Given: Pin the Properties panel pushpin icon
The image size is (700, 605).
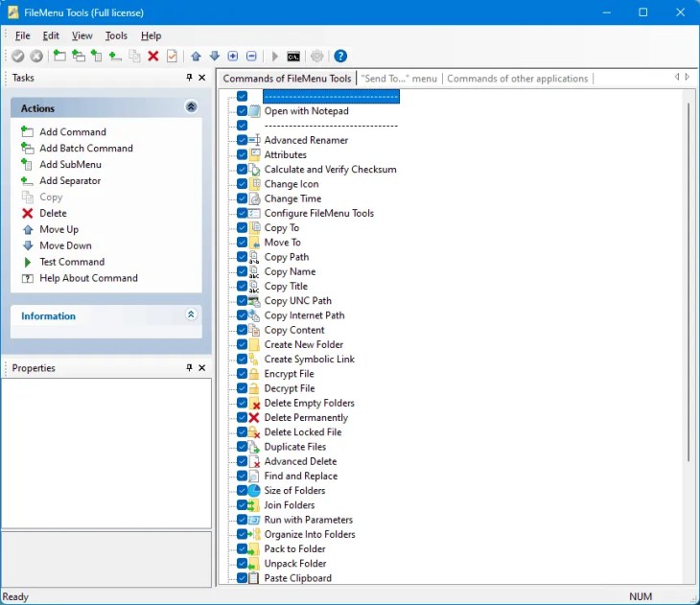Looking at the screenshot, I should pos(189,368).
